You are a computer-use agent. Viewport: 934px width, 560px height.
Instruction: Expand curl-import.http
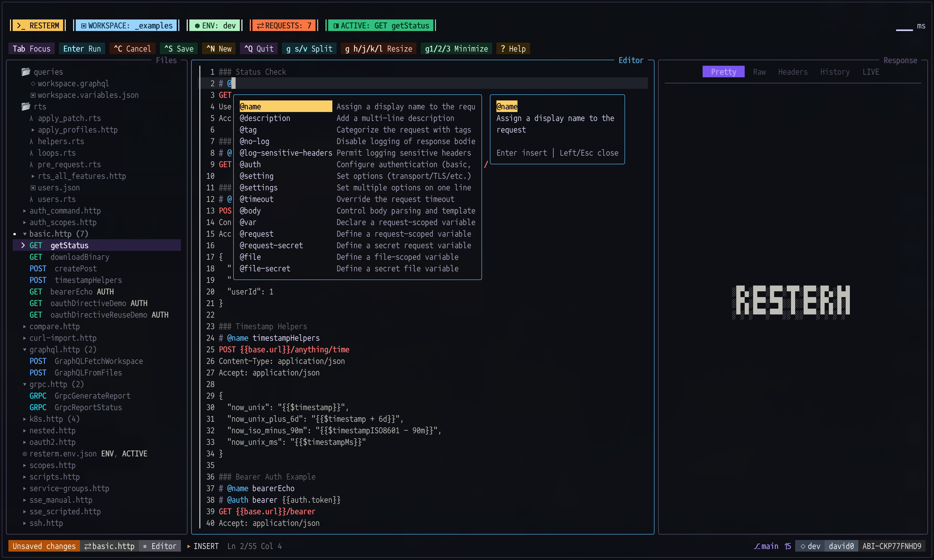[24, 338]
